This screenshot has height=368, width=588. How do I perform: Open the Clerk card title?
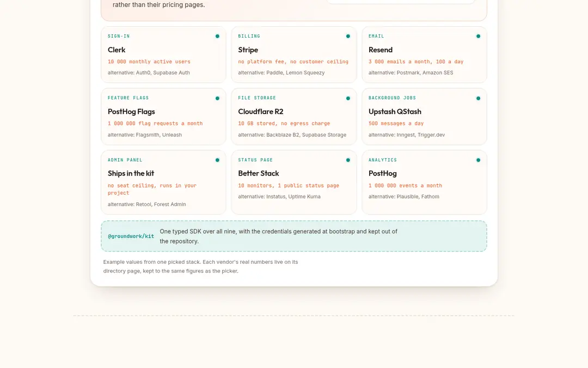[117, 50]
